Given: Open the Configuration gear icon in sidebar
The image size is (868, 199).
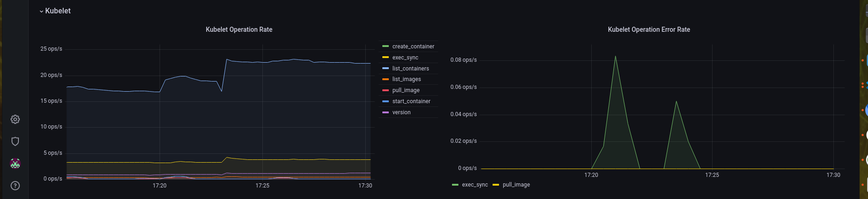Looking at the screenshot, I should 15,119.
